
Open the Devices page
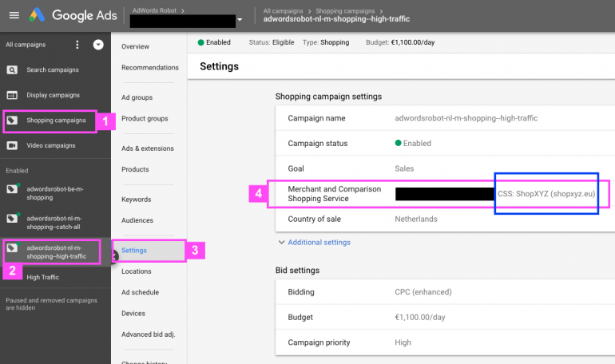pos(133,314)
